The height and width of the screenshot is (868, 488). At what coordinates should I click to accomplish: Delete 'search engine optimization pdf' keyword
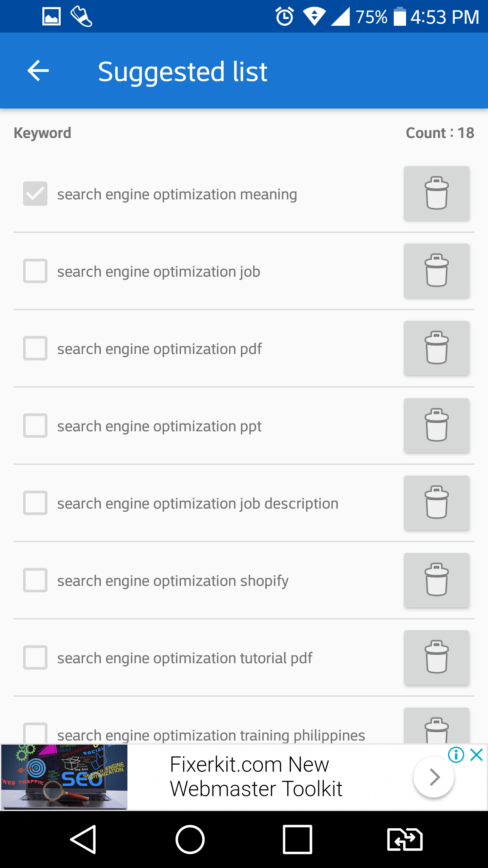click(x=436, y=348)
